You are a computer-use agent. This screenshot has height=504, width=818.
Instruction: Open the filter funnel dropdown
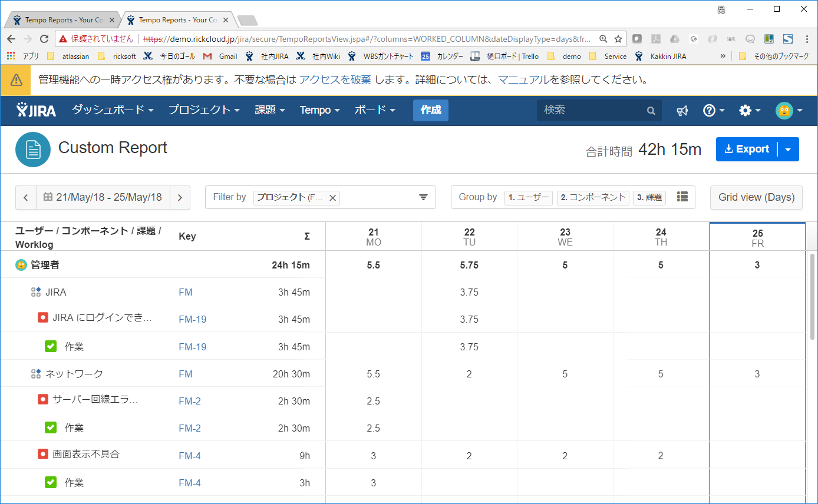click(x=423, y=197)
